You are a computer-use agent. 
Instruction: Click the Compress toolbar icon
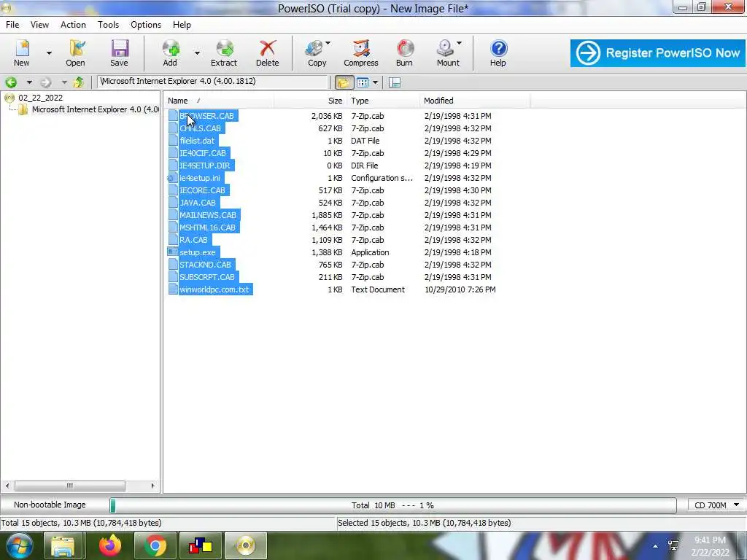[x=360, y=52]
